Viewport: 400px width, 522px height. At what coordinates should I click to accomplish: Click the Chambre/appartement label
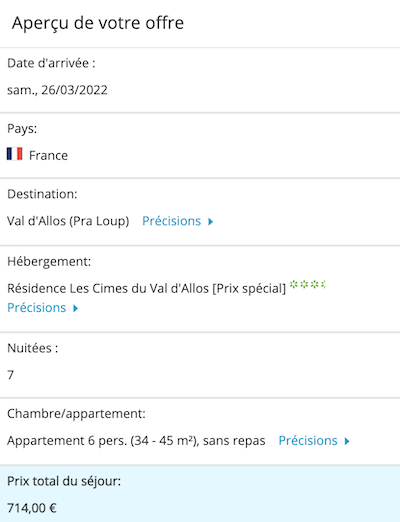[x=76, y=414]
